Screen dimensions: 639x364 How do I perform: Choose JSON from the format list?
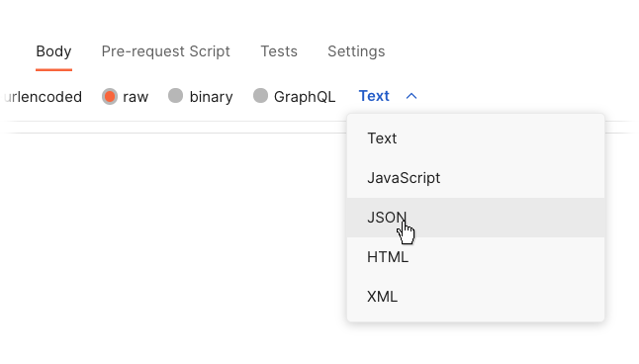pyautogui.click(x=476, y=218)
